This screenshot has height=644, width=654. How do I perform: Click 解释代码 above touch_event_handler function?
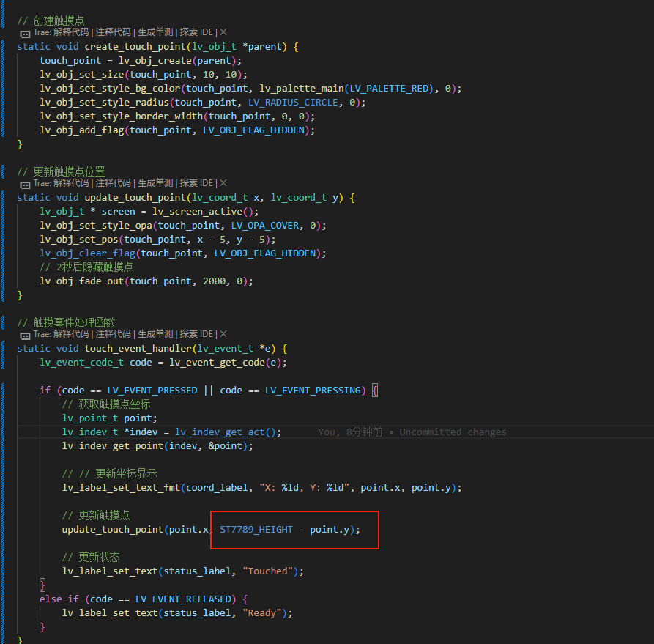[x=71, y=334]
